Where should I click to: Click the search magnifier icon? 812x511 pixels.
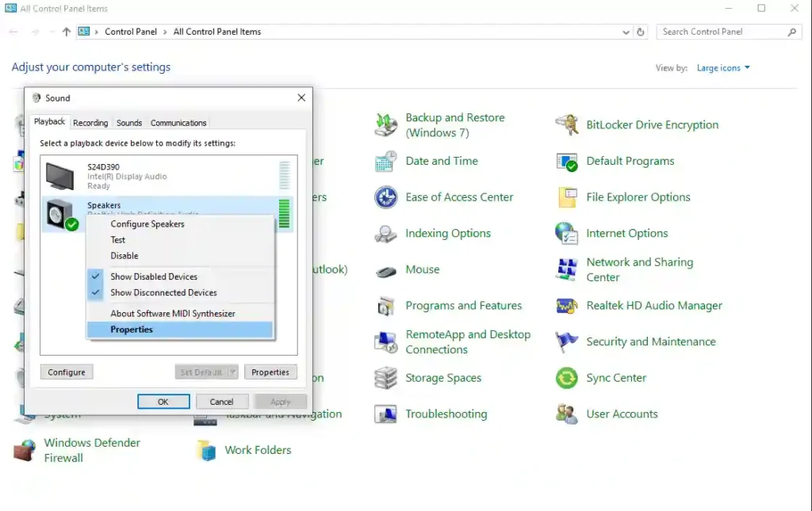pyautogui.click(x=792, y=32)
